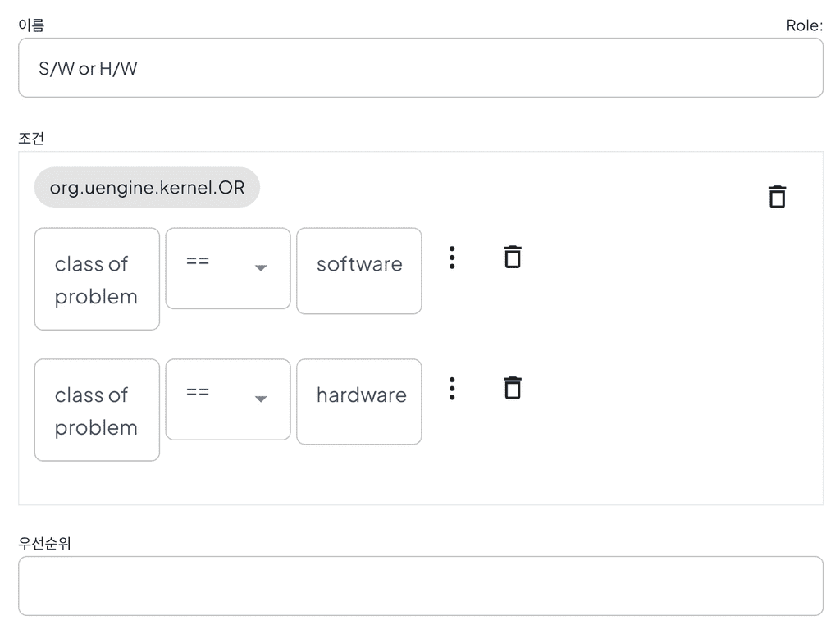The image size is (840, 634).
Task: Delete the entire org.uengine.kernel.OR condition group
Action: [777, 196]
